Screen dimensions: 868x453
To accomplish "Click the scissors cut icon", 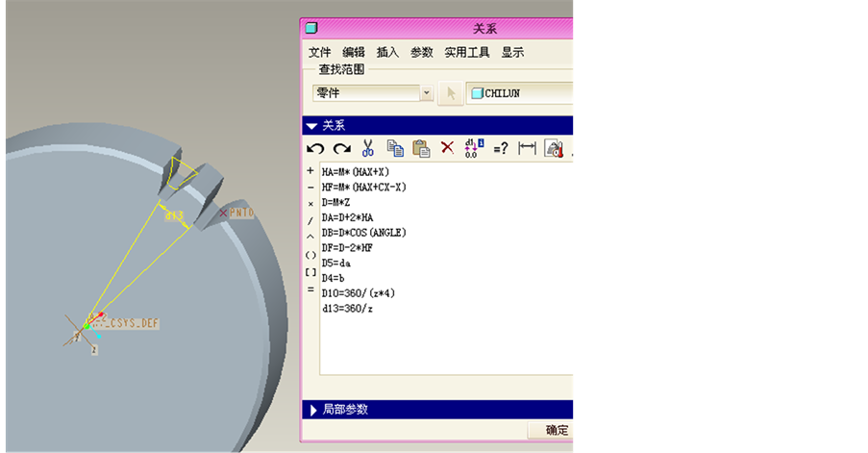I will (x=367, y=148).
